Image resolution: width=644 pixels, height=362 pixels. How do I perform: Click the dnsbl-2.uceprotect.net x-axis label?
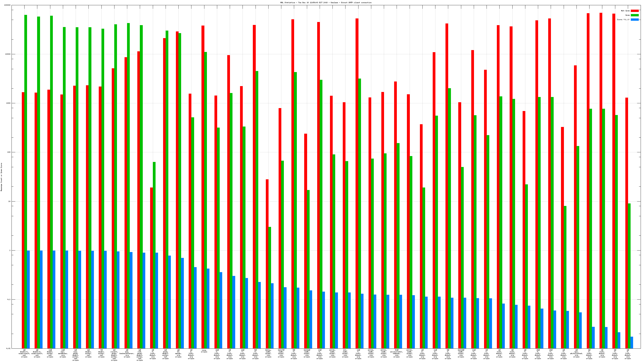click(37, 353)
